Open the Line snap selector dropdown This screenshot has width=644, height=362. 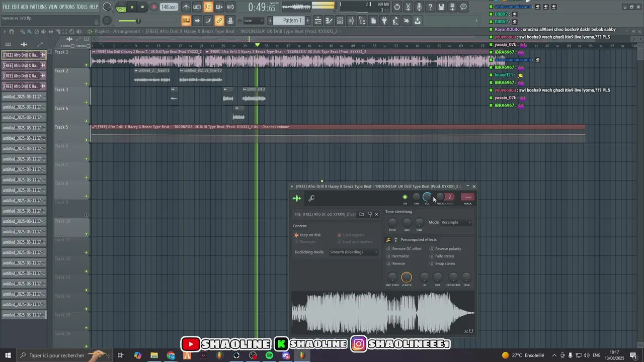pos(254,21)
